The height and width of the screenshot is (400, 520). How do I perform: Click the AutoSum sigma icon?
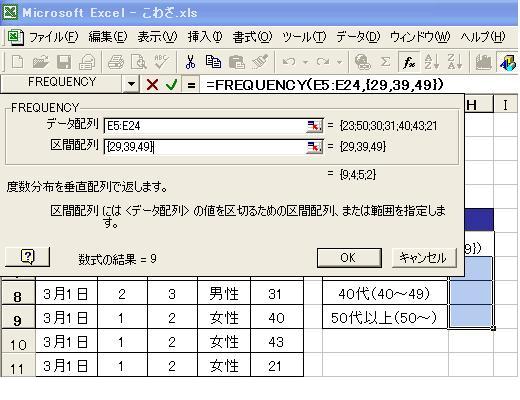(385, 62)
